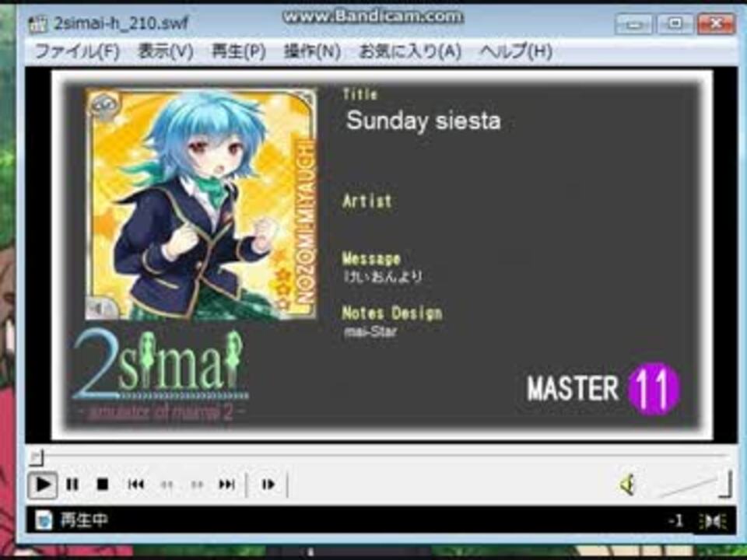This screenshot has width=747, height=560.
Task: Pause the SWF playback
Action: tap(72, 485)
